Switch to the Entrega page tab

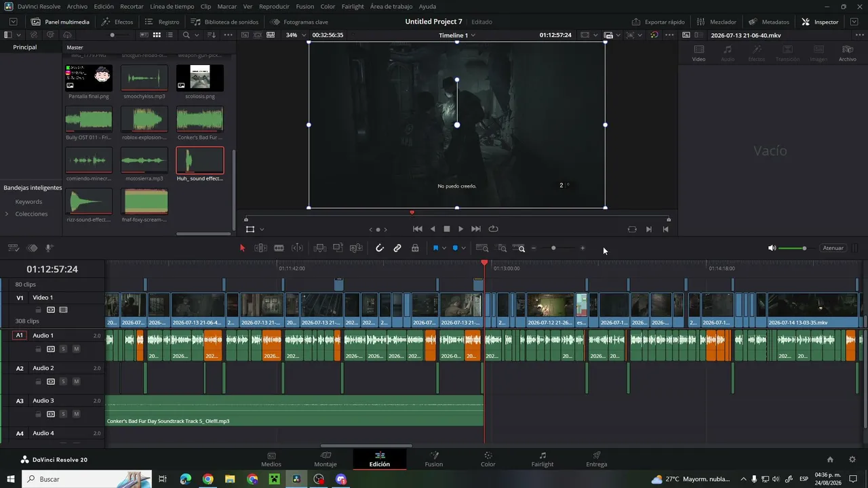click(x=597, y=459)
